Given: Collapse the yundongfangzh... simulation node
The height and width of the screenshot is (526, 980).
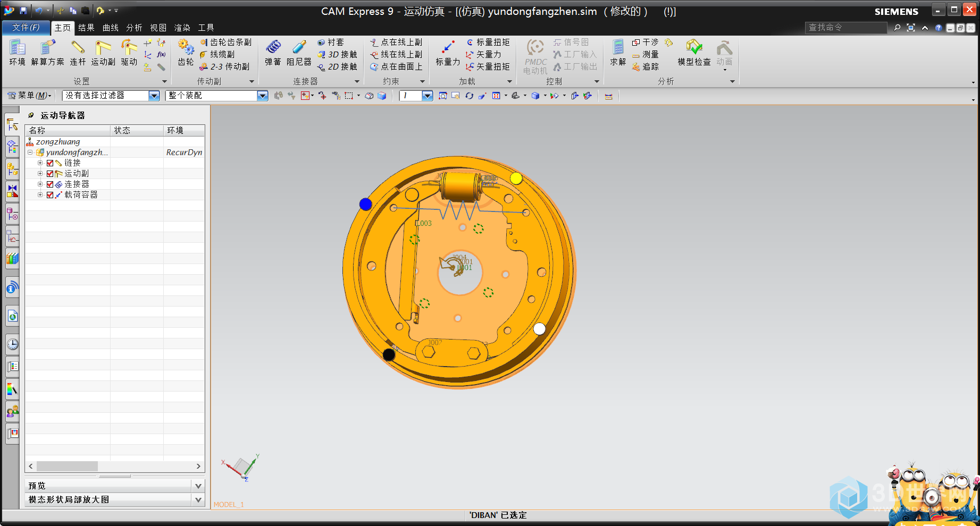Looking at the screenshot, I should point(30,152).
